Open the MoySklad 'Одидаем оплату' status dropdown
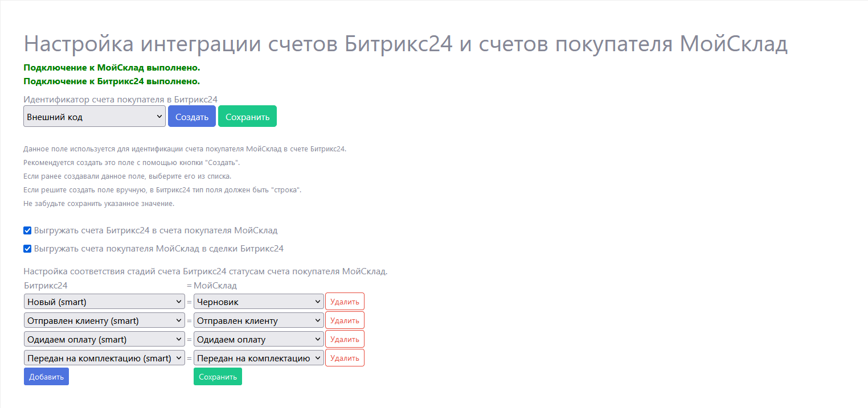 259,339
